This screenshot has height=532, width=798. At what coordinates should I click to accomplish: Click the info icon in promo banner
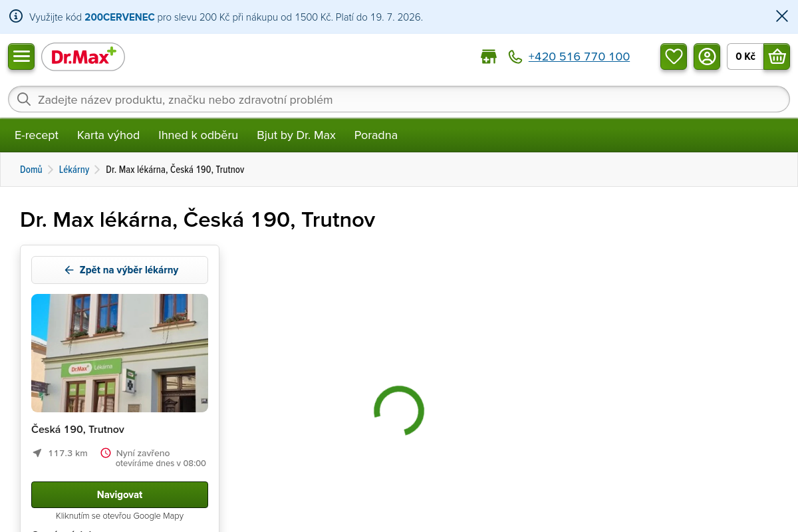[x=16, y=17]
